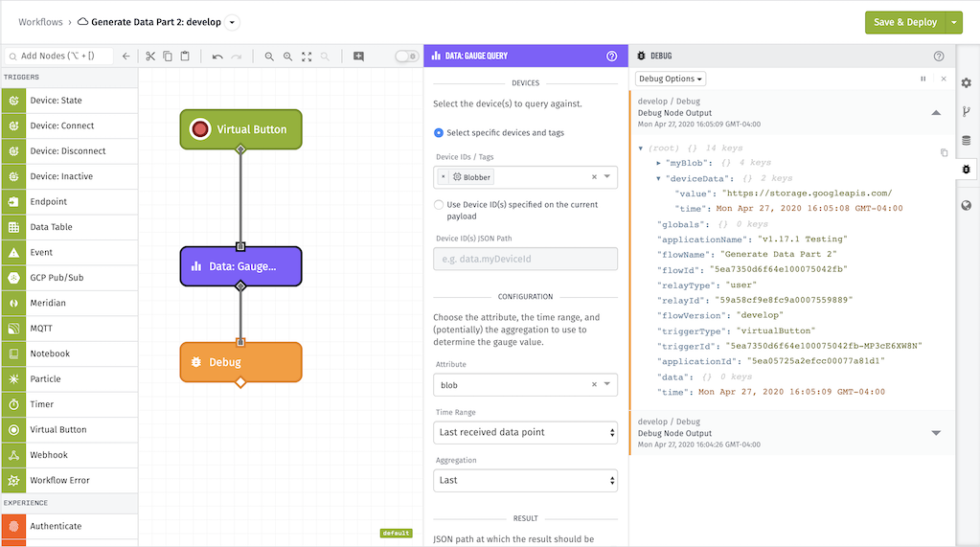Select the Meridian trigger in palette
Image resolution: width=980 pixels, height=547 pixels.
pyautogui.click(x=69, y=303)
